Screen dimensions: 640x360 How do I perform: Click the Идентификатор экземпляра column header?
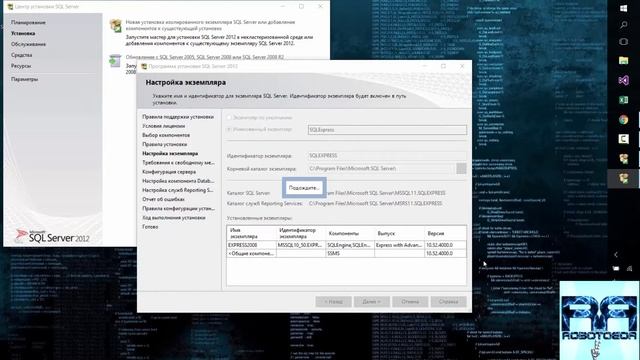[301, 233]
